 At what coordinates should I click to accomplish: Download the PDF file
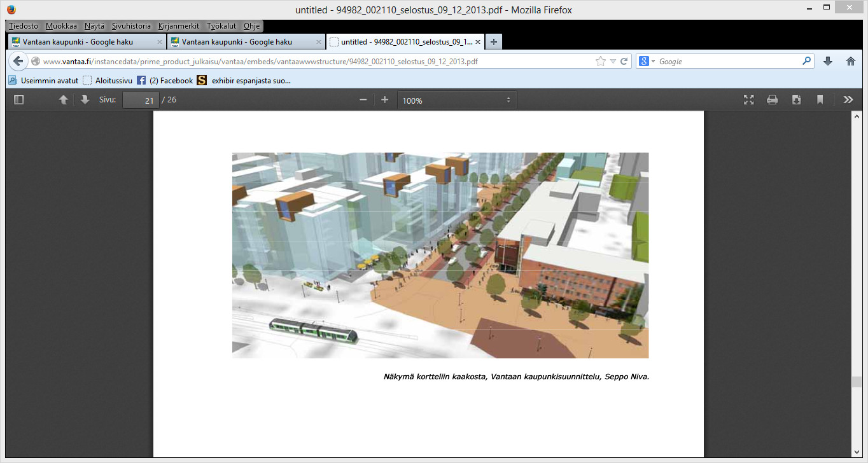pyautogui.click(x=796, y=100)
